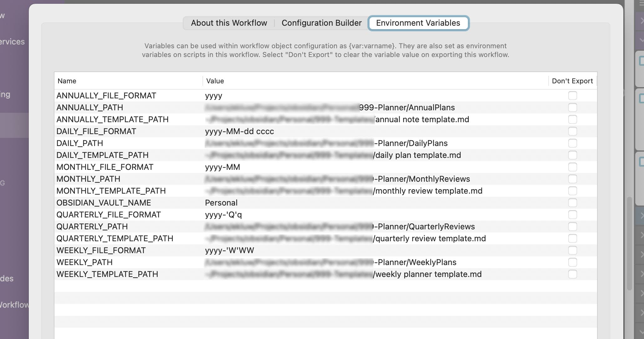
Task: Select the DAILY_FILE_FORMAT variable name
Action: tap(96, 131)
